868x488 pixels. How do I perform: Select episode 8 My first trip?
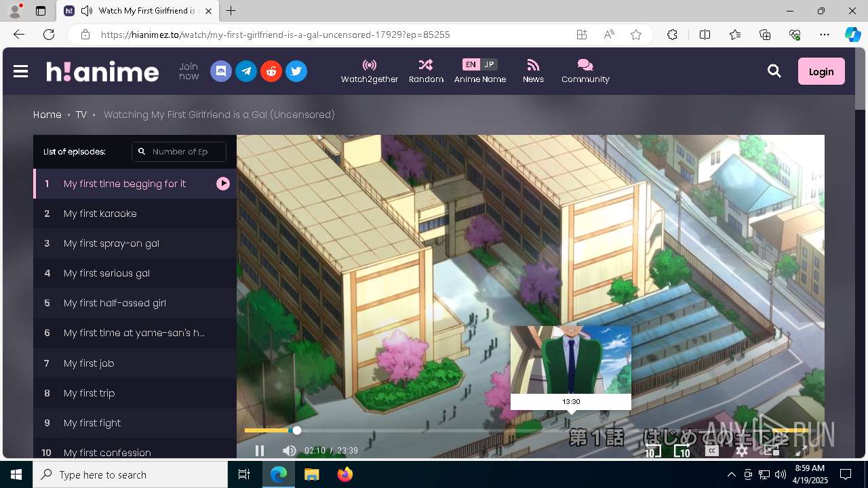[x=135, y=393]
